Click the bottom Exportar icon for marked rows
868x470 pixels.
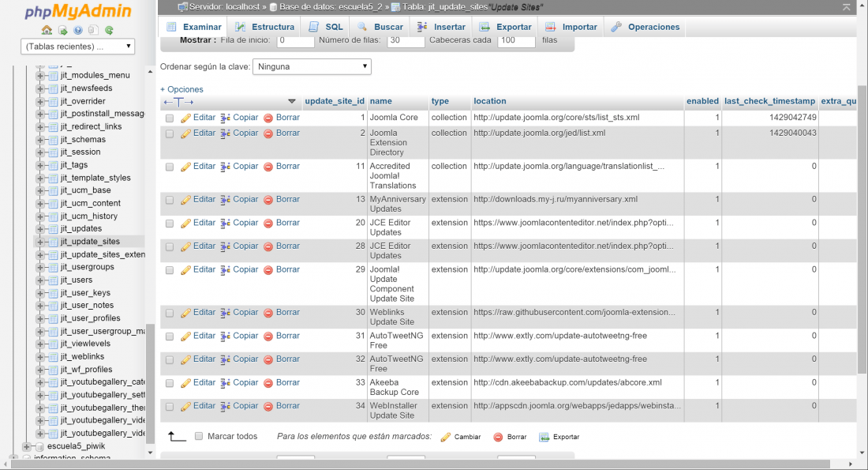[x=544, y=438]
